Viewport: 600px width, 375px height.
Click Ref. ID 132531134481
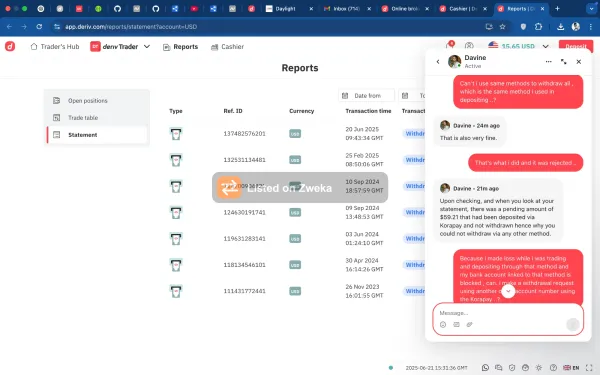click(244, 160)
